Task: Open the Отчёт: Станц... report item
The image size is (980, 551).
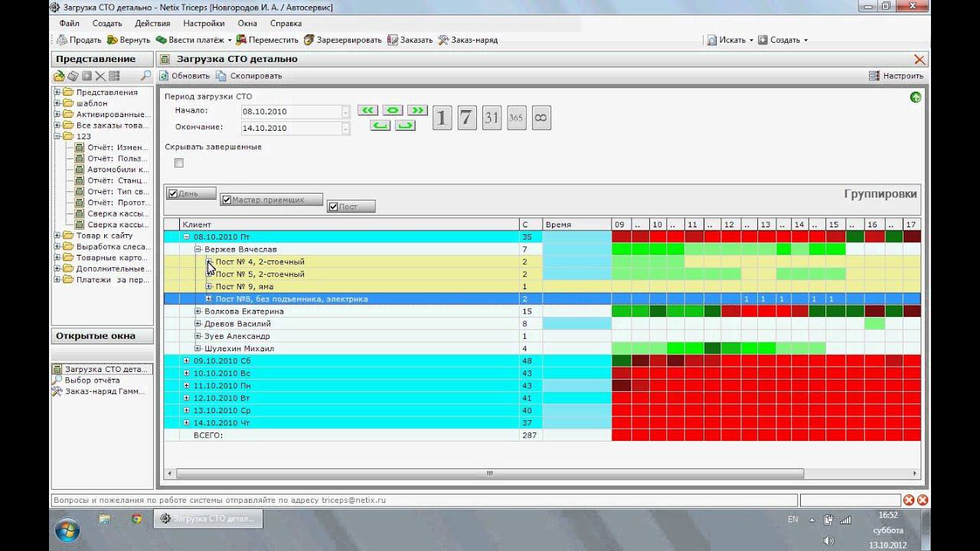Action: click(116, 181)
